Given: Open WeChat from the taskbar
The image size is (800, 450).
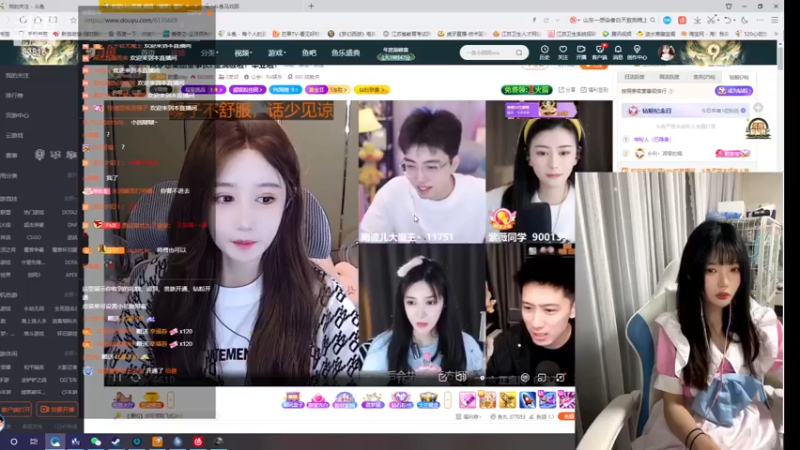Looking at the screenshot, I should tap(96, 441).
